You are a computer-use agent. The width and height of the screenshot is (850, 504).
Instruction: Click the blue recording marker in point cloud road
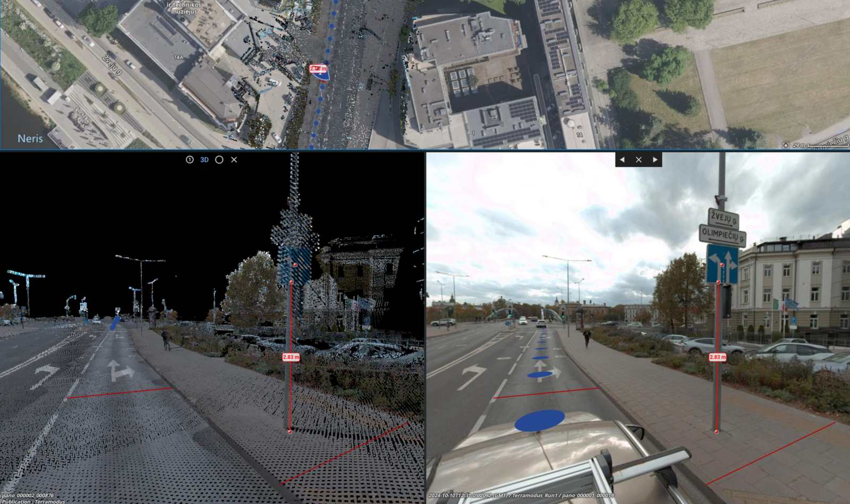[115, 323]
